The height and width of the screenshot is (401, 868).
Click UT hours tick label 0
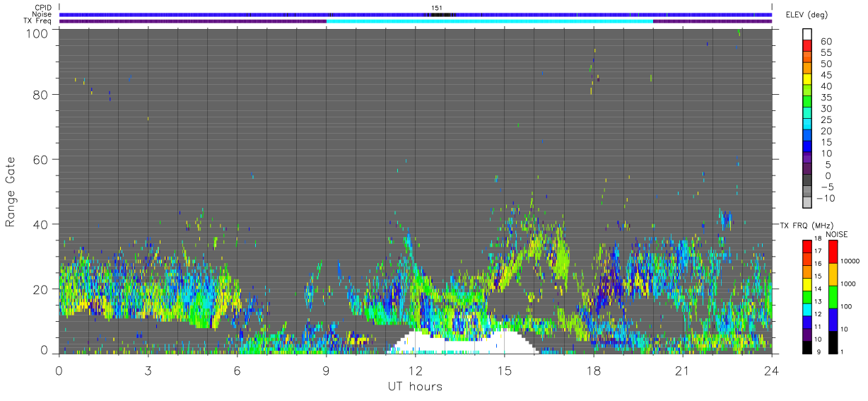[59, 370]
